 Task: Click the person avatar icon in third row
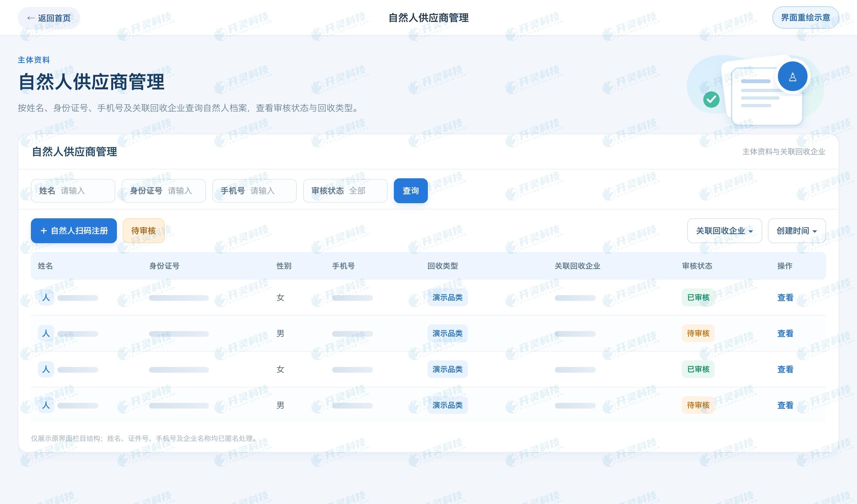coord(46,369)
